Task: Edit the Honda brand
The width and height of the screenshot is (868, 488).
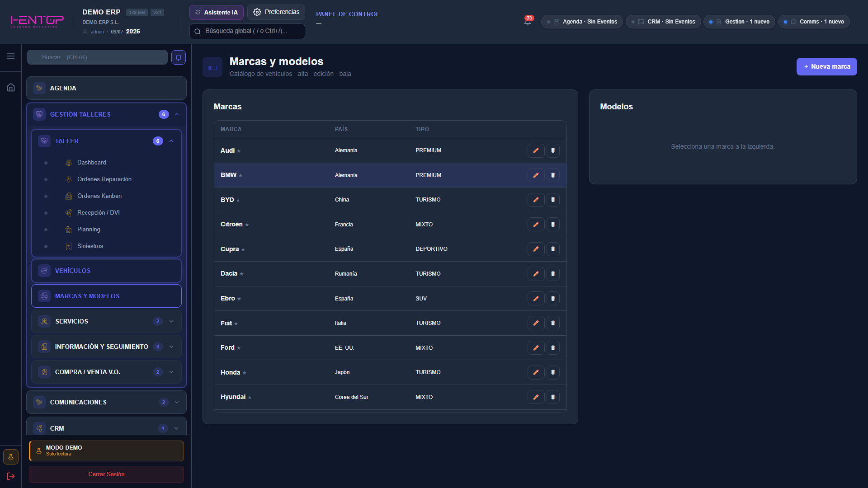Action: pyautogui.click(x=536, y=372)
